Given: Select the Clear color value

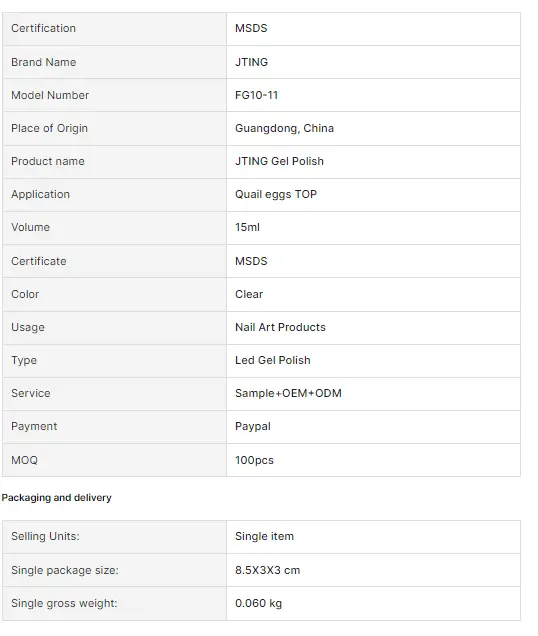Looking at the screenshot, I should 249,294.
